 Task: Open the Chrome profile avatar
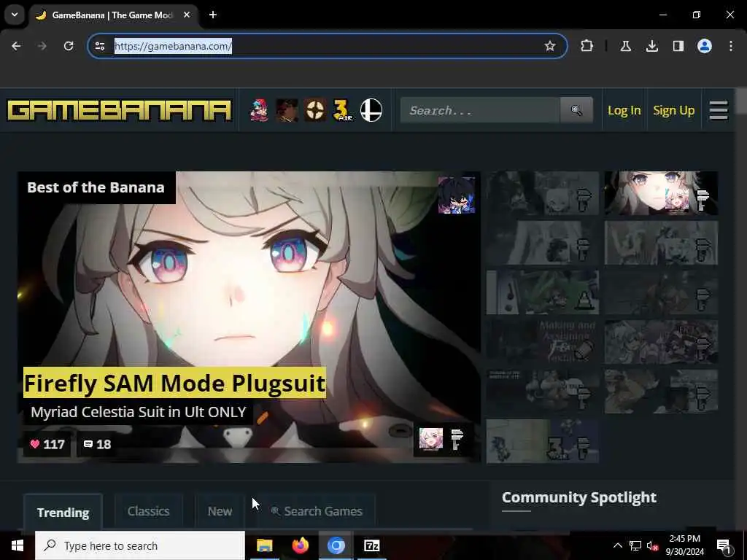click(x=705, y=46)
